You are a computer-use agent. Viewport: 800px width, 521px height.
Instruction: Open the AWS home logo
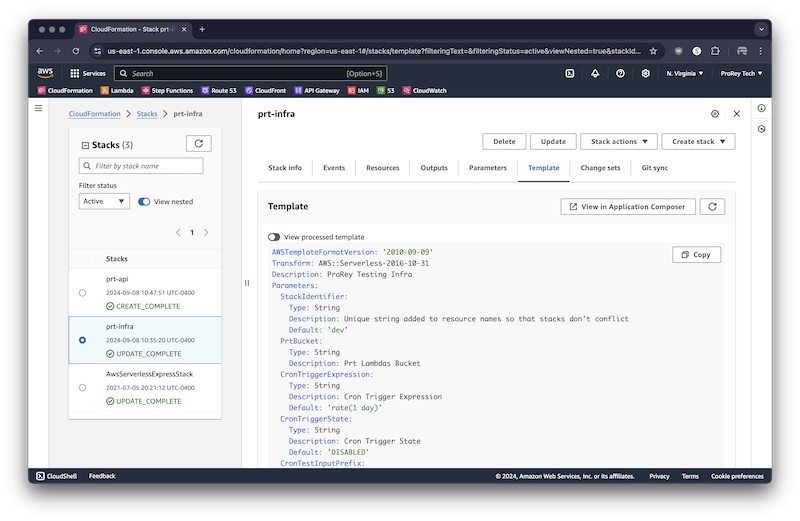pyautogui.click(x=45, y=73)
